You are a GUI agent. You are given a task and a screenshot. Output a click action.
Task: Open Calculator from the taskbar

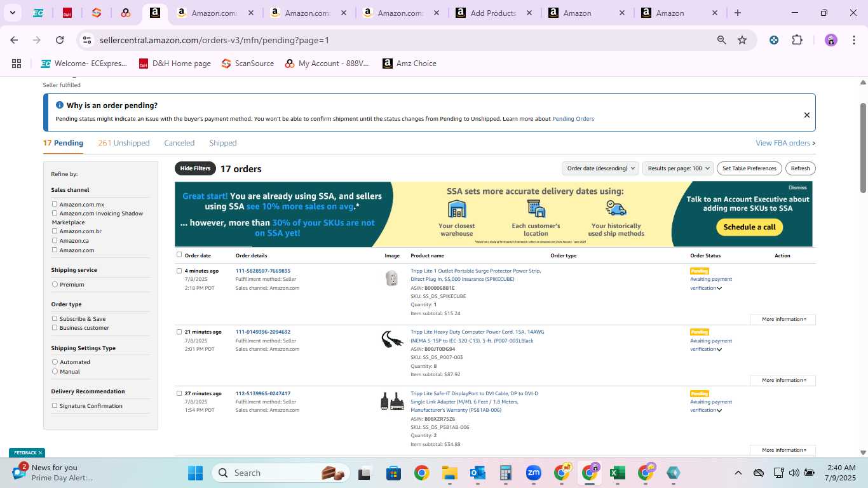pyautogui.click(x=506, y=473)
